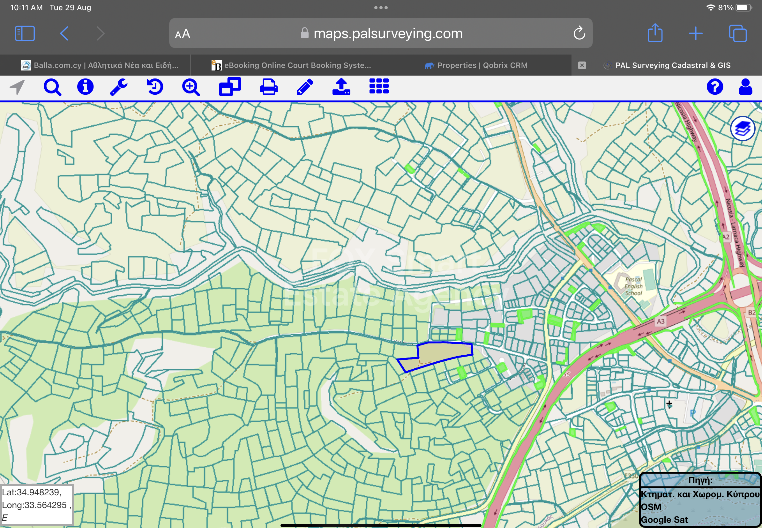This screenshot has height=532, width=762.
Task: Switch basemap to OSM
Action: (x=651, y=507)
